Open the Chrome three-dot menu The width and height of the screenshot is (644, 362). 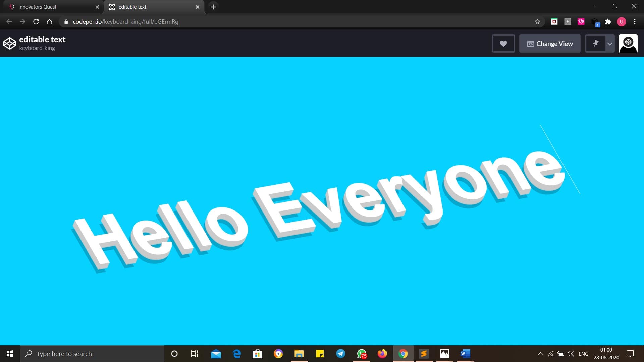635,22
